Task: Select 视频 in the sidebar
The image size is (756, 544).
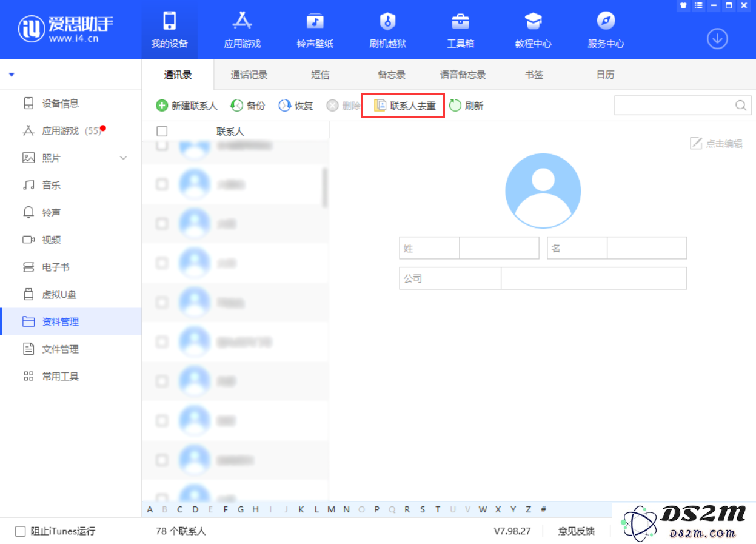Action: point(71,240)
